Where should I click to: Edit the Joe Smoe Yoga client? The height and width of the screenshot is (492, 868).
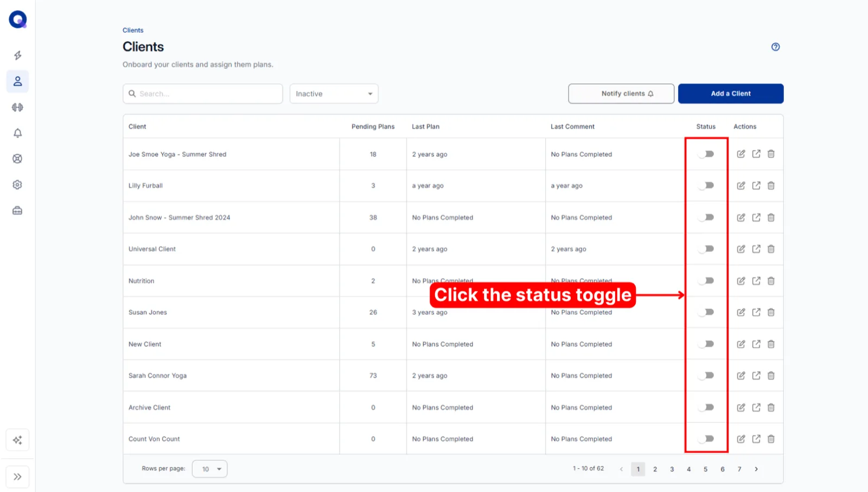click(x=741, y=154)
